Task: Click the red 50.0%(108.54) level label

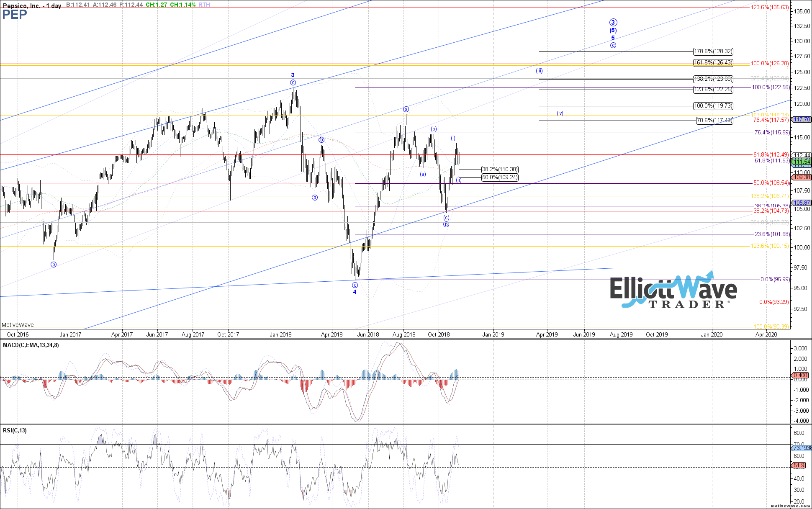Action: [771, 183]
